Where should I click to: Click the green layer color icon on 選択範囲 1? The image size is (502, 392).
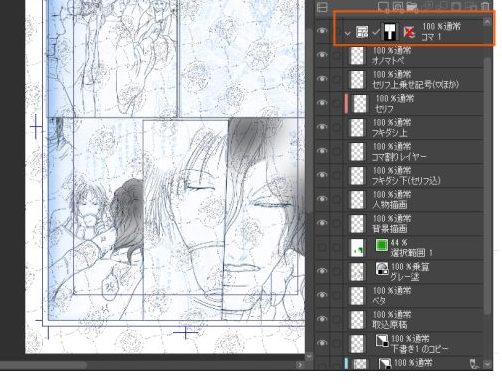(x=382, y=245)
